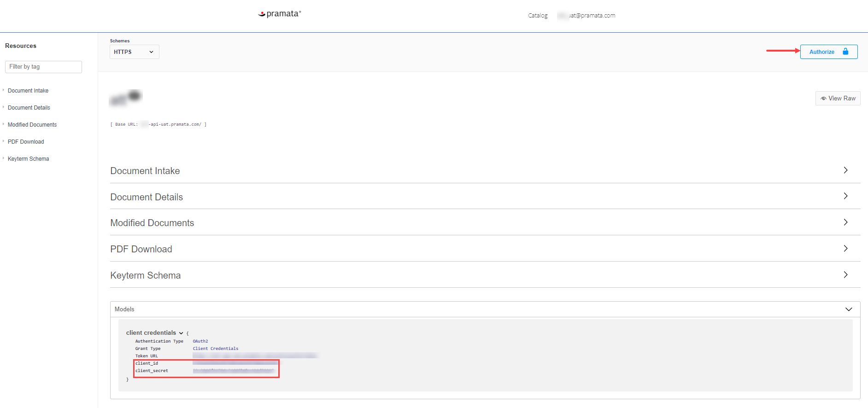Open Catalog link in header
868x408 pixels.
tap(538, 16)
